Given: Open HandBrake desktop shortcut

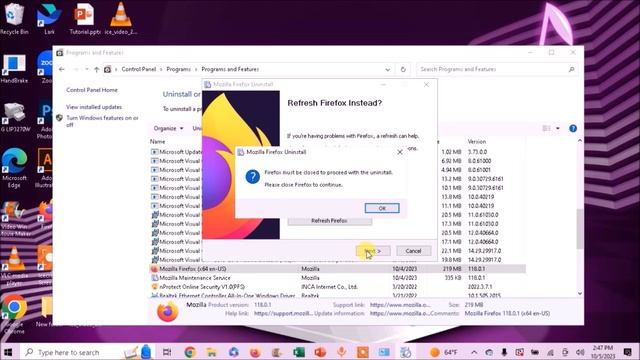Looking at the screenshot, I should coord(14,69).
